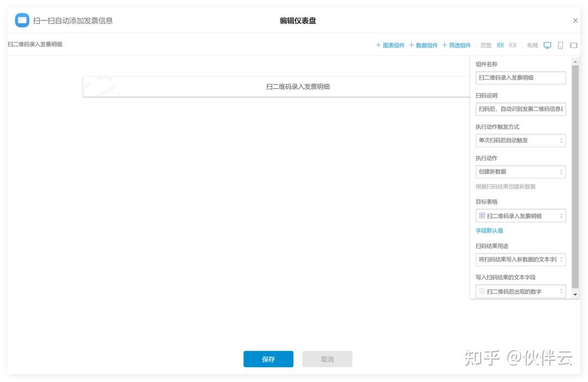This screenshot has width=588, height=382.
Task: Select the full page width icon
Action: point(512,45)
